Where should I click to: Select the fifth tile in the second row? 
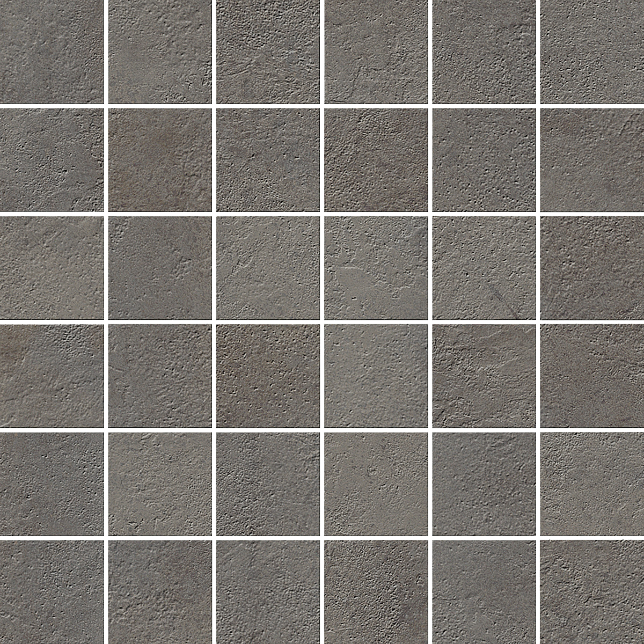pos(484,160)
